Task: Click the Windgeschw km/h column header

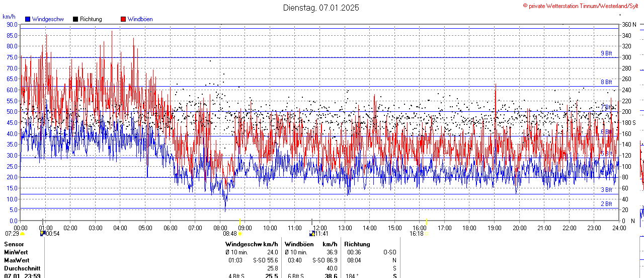Action: pyautogui.click(x=252, y=244)
